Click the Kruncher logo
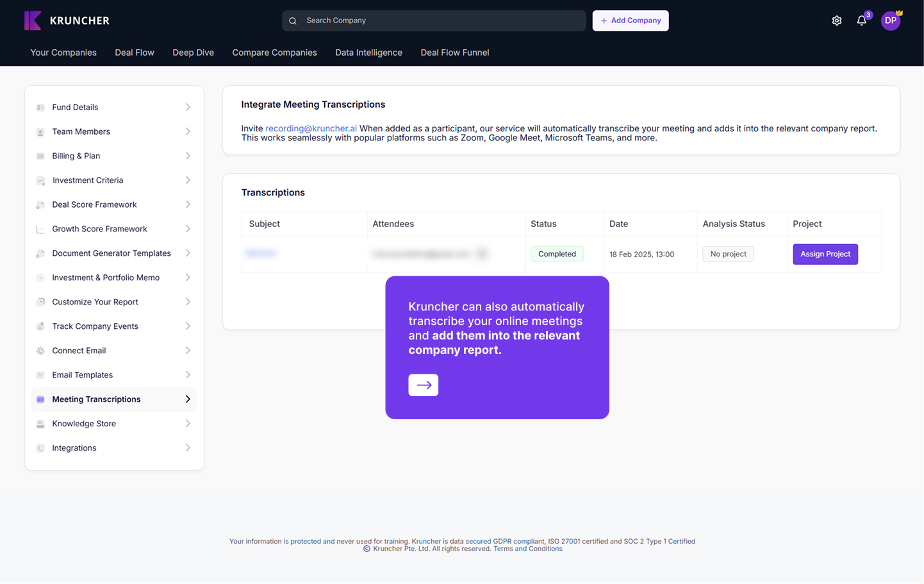Screen dimensions: 924x584 (67, 21)
